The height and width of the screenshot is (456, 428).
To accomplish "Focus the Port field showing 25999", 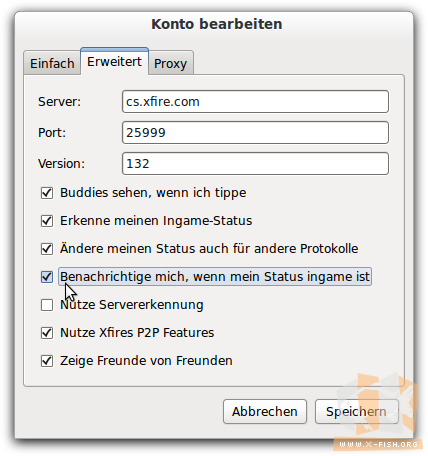I will click(255, 133).
